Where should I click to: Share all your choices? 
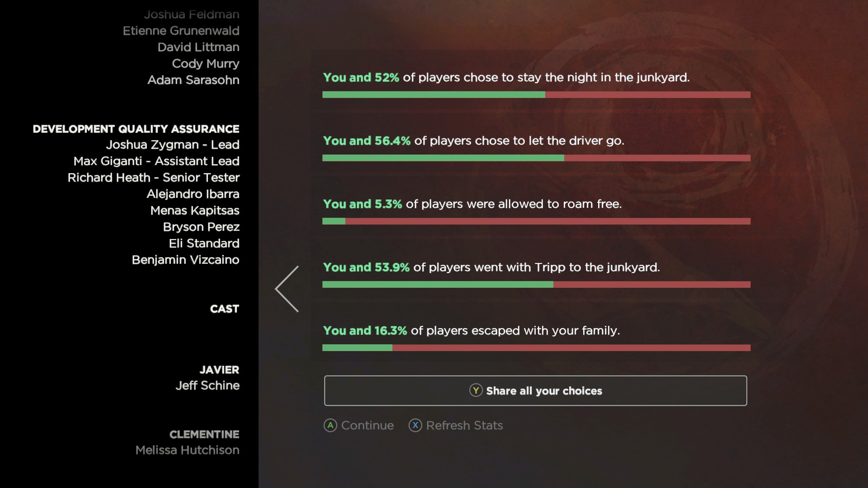click(x=535, y=390)
